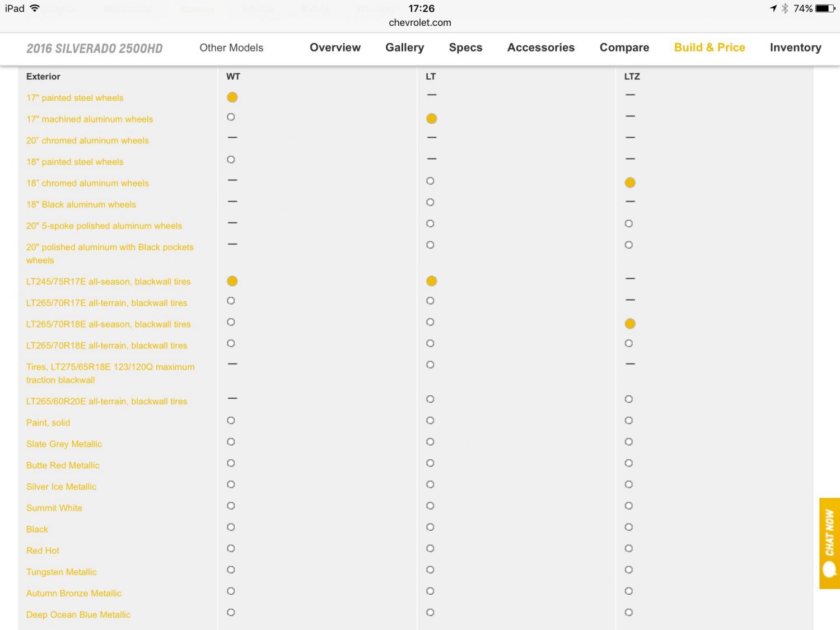Viewport: 840px width, 630px height.
Task: Go to the Accessories tab
Action: [x=540, y=48]
